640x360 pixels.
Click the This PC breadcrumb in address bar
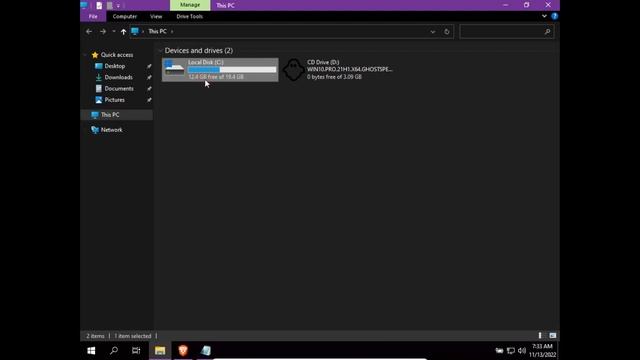[x=157, y=31]
